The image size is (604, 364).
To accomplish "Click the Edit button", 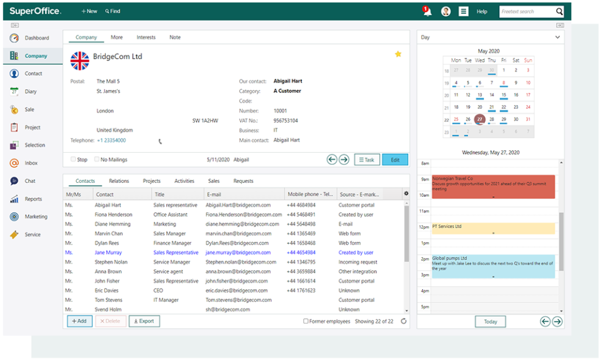I will click(x=395, y=160).
